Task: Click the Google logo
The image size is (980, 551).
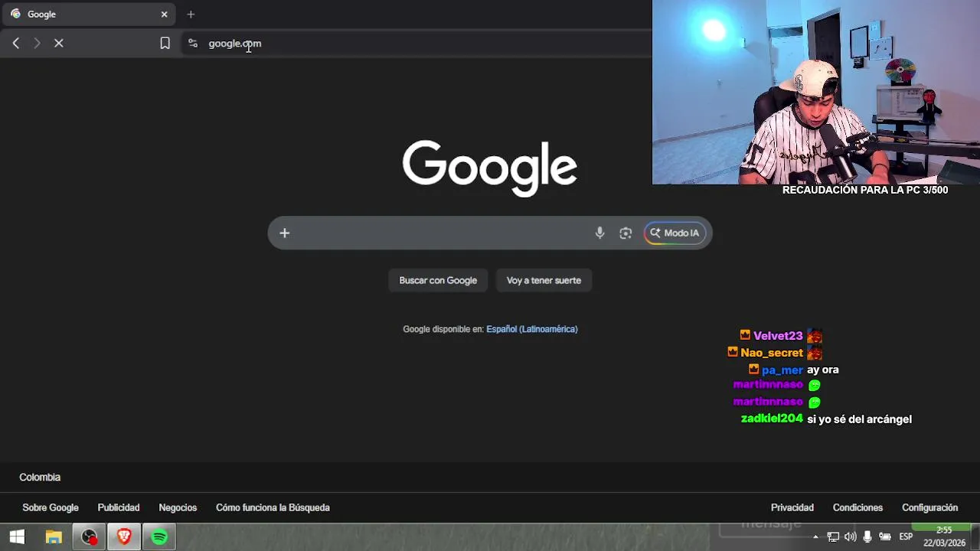Action: [490, 168]
